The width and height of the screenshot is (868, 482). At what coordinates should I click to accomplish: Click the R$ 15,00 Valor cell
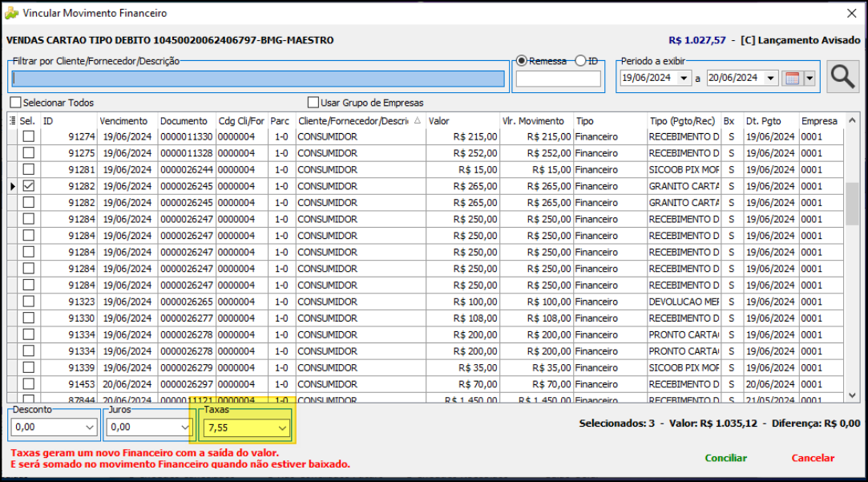[x=462, y=169]
